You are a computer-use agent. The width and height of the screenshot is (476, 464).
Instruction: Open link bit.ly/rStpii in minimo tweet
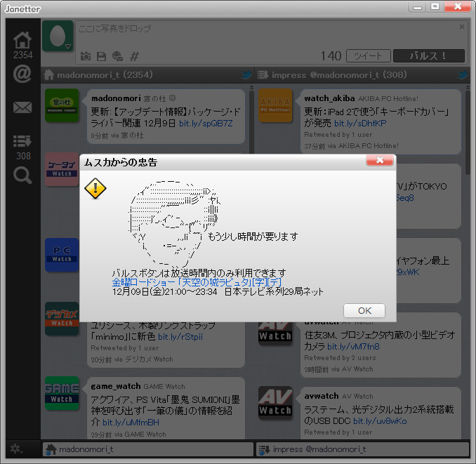[x=180, y=336]
